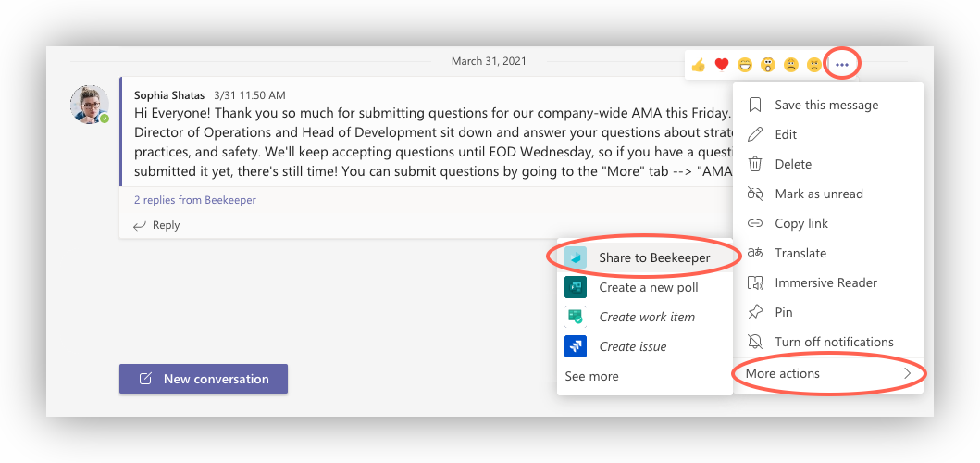Turn off notifications for this message

(834, 342)
